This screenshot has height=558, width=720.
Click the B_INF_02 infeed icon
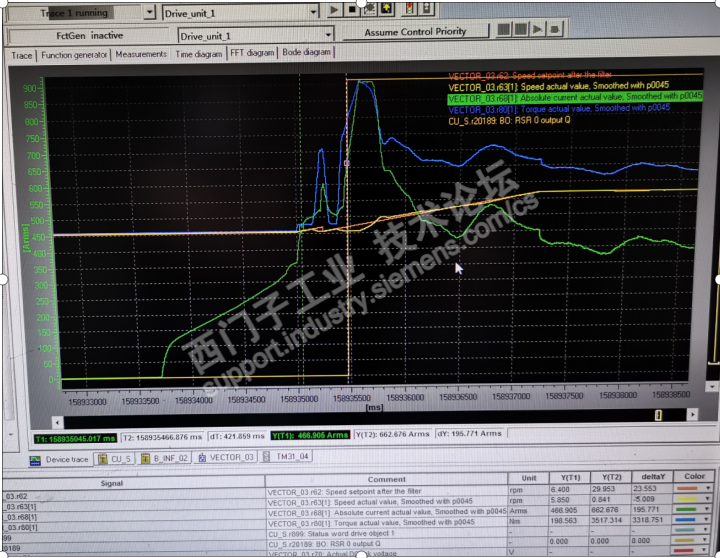click(146, 458)
